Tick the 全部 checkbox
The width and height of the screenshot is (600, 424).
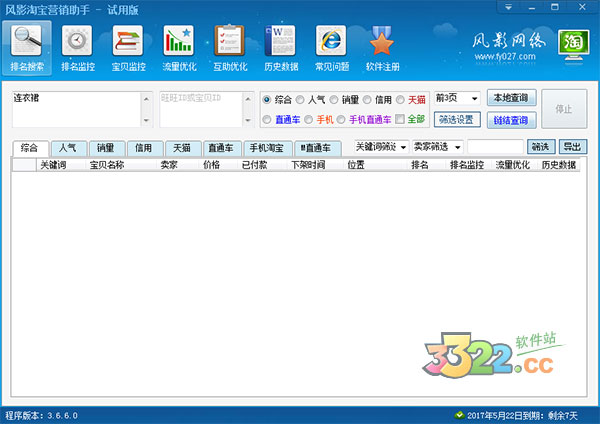click(x=401, y=120)
